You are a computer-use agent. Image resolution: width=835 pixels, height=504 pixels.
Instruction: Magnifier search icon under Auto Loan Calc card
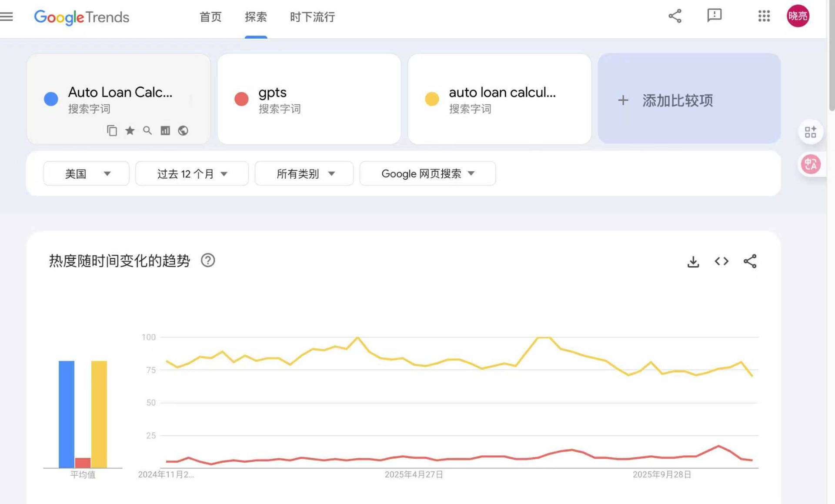[x=147, y=130]
